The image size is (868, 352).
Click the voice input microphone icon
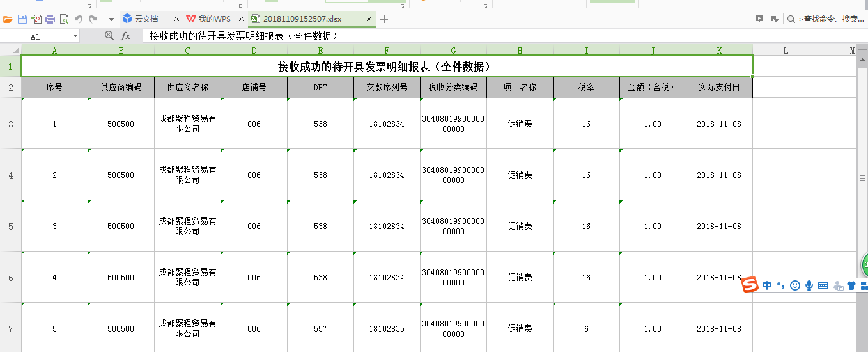point(809,285)
